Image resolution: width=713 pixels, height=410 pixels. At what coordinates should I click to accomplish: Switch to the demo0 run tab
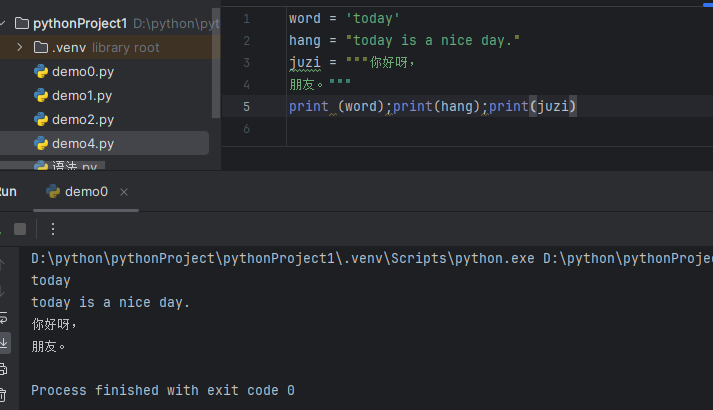[86, 192]
